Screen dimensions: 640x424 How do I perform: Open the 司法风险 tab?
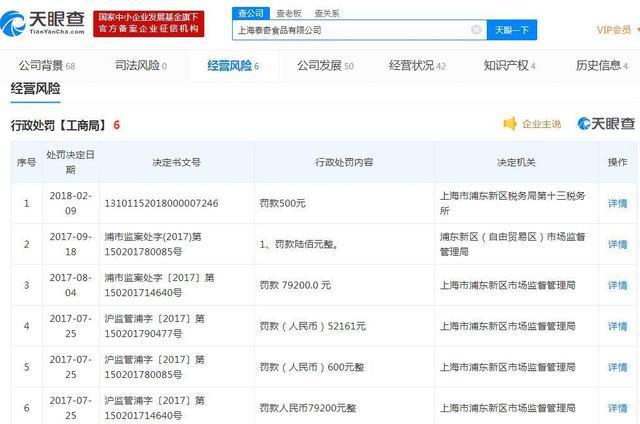141,65
